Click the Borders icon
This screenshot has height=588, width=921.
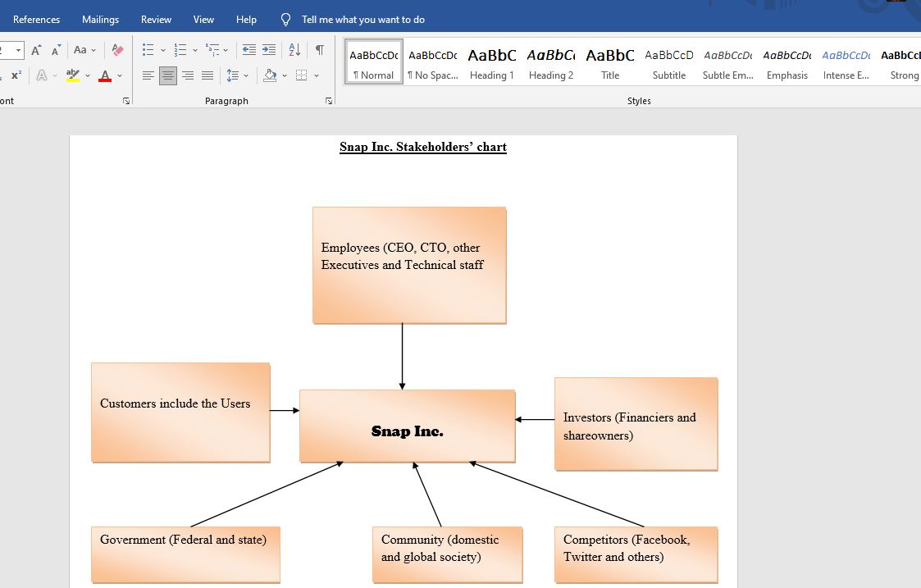pyautogui.click(x=301, y=75)
